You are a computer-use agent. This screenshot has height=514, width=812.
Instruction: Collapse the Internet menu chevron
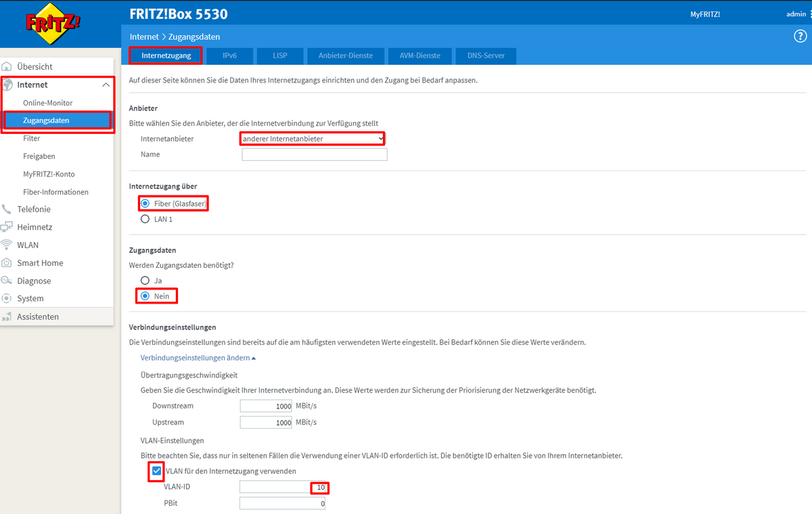tap(106, 85)
